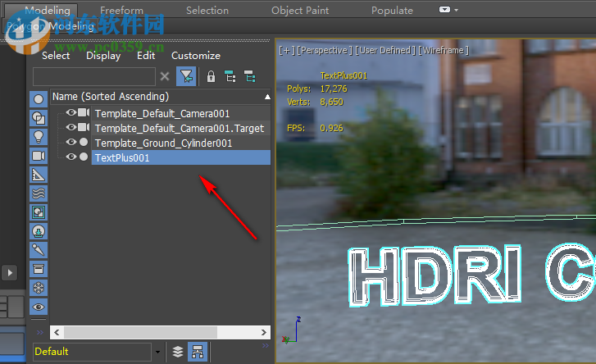Toggle Display XRefs filter icon
The width and height of the screenshot is (596, 364).
point(39,231)
